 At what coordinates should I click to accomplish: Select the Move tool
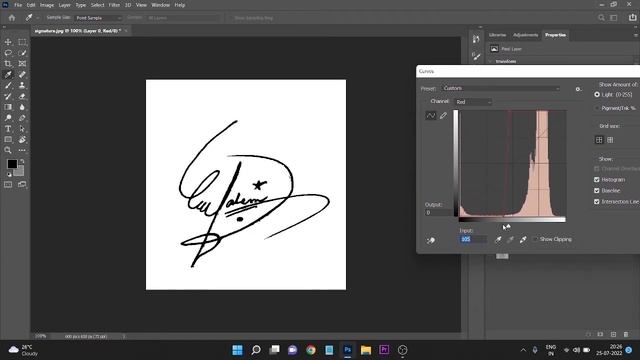point(8,42)
